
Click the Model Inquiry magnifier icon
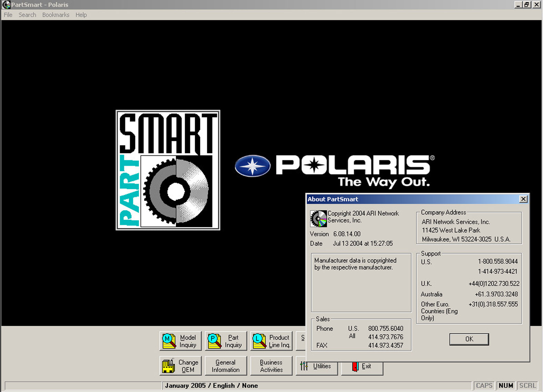(x=169, y=341)
